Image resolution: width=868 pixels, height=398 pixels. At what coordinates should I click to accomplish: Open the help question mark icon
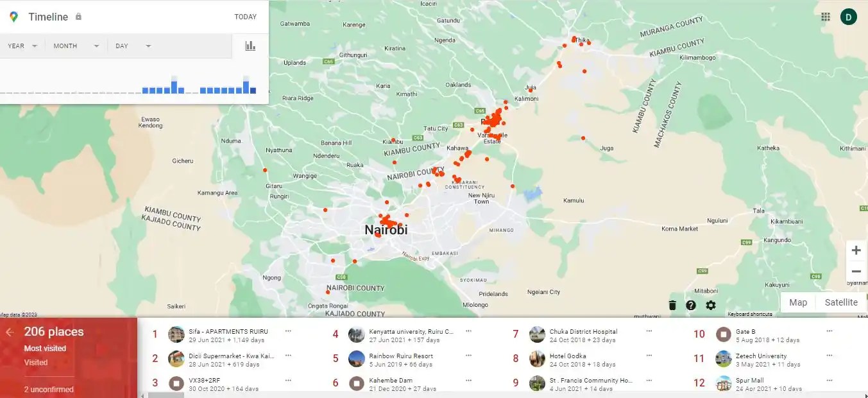(x=691, y=305)
